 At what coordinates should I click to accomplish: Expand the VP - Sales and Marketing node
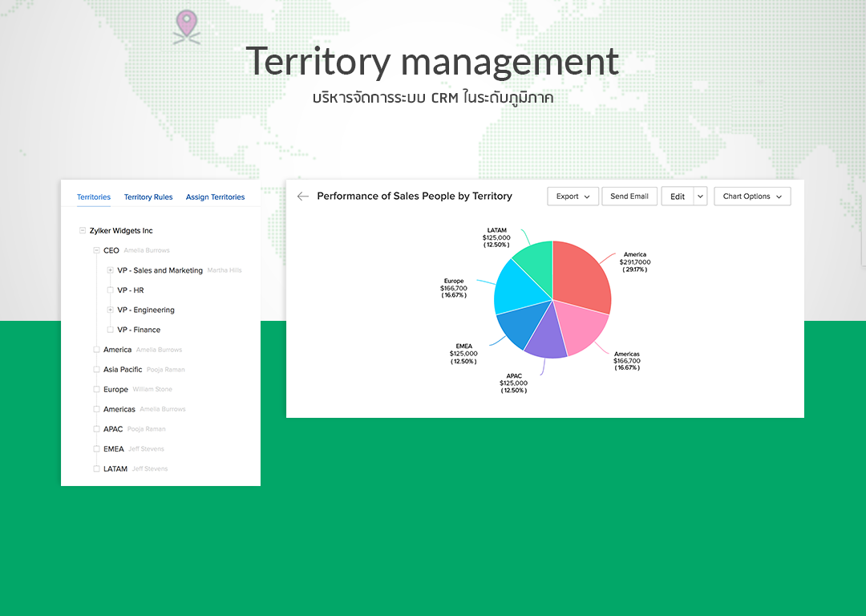pos(110,270)
